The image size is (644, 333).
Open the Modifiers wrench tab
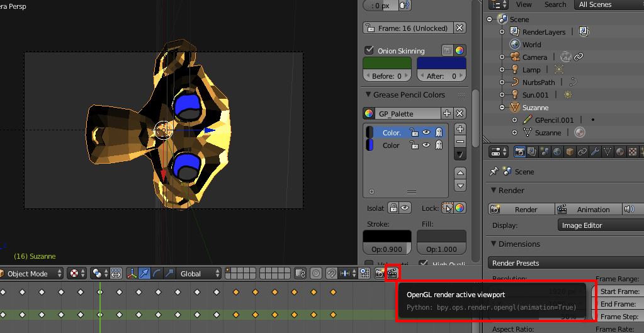click(595, 152)
